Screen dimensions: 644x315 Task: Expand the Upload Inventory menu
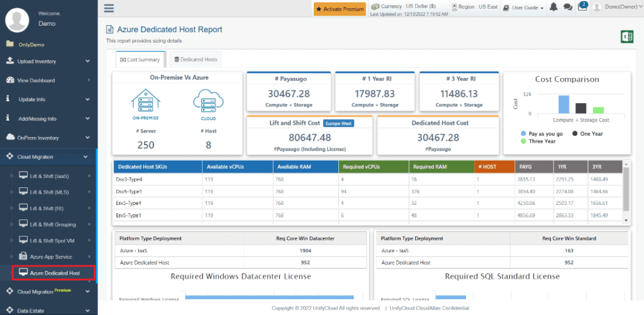[87, 61]
